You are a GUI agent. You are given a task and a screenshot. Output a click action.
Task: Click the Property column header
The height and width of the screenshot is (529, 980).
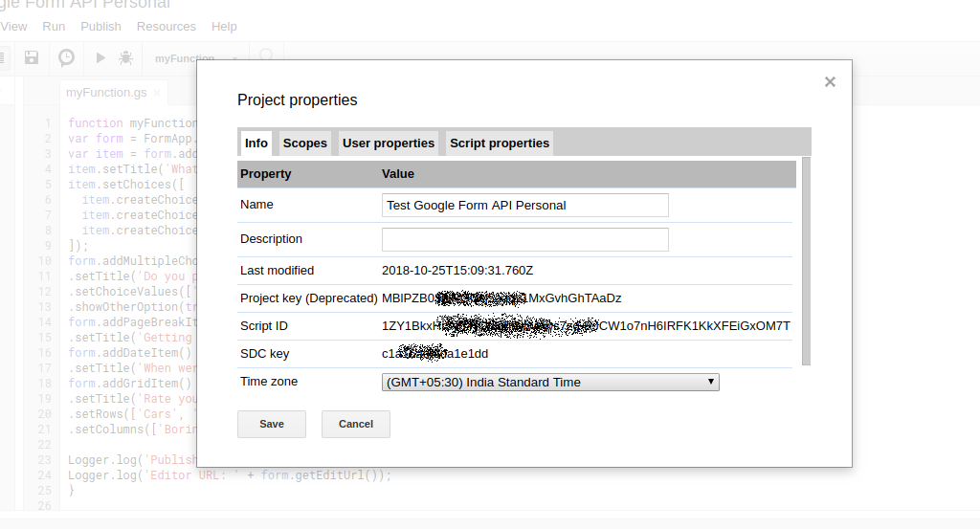[266, 174]
